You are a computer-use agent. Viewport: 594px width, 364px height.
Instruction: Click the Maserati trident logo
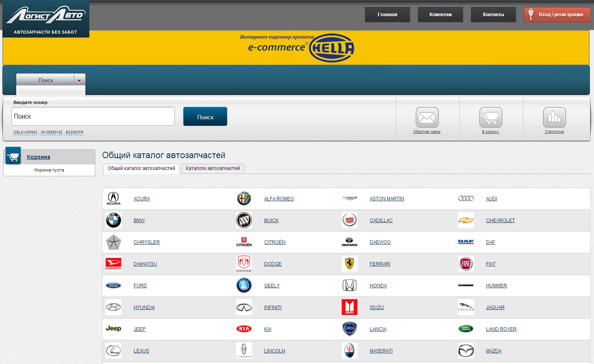(x=350, y=351)
